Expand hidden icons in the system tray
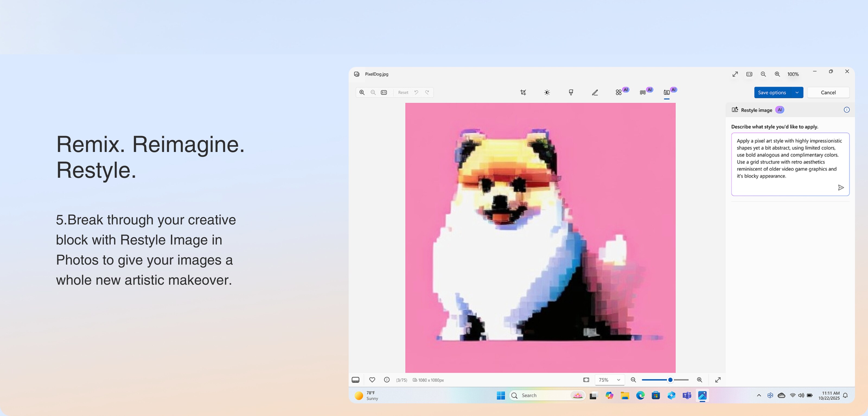 [x=759, y=395]
